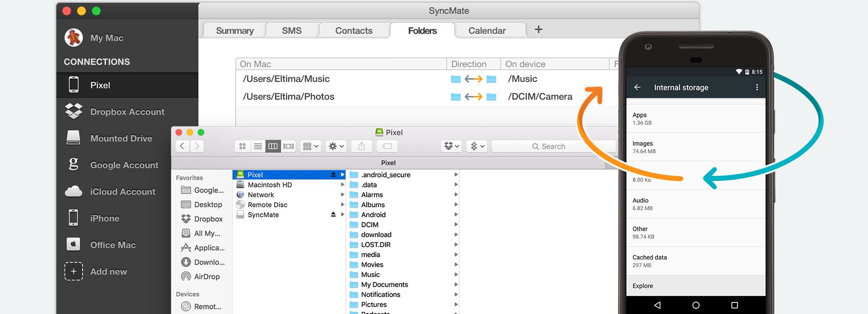
Task: Switch Finder to list view
Action: coord(258,146)
